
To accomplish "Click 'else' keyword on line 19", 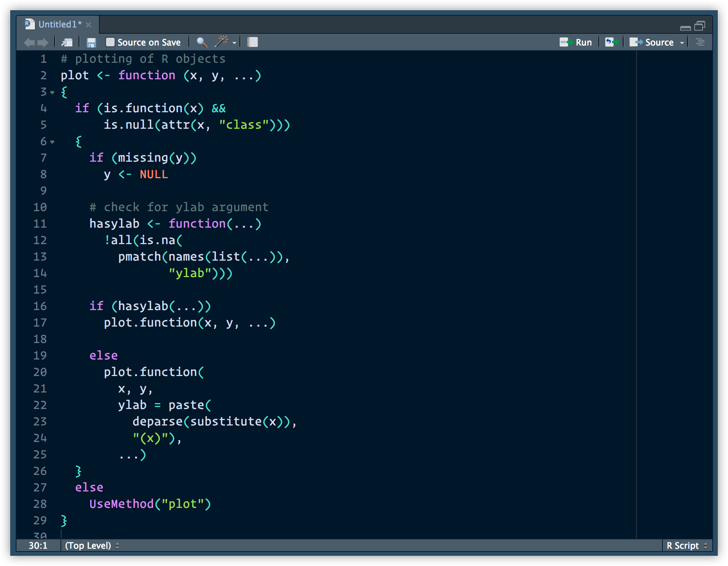I will 104,356.
